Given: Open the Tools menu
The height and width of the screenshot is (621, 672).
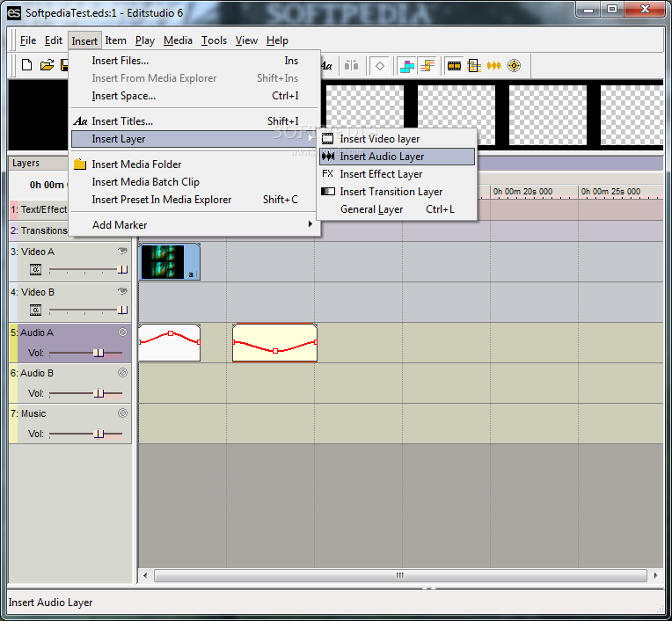Looking at the screenshot, I should [x=214, y=40].
